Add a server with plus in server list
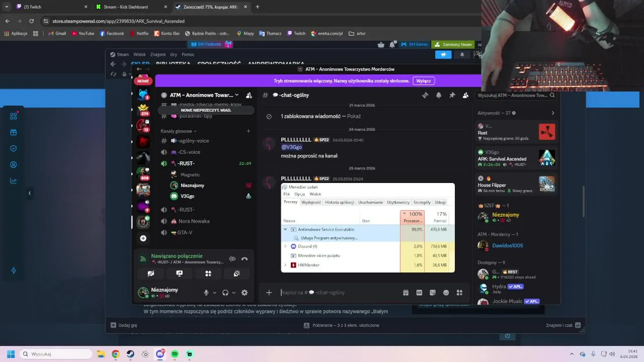Image resolution: width=644 pixels, height=362 pixels. point(143,238)
